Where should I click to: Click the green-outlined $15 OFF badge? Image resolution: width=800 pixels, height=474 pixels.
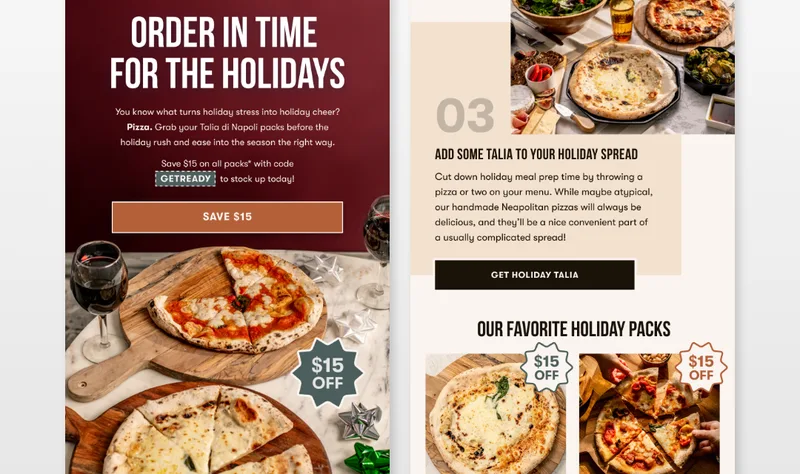546,367
